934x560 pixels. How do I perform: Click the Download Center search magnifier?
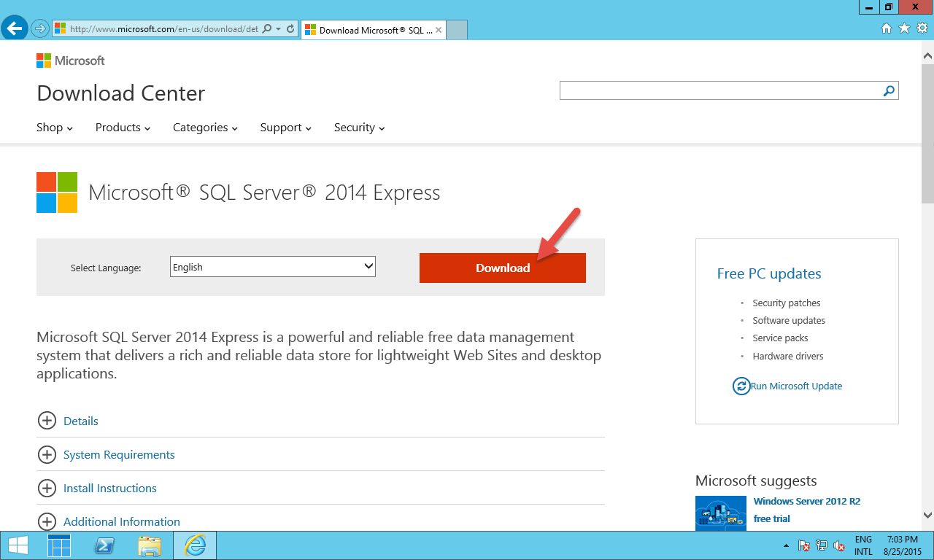pos(889,90)
